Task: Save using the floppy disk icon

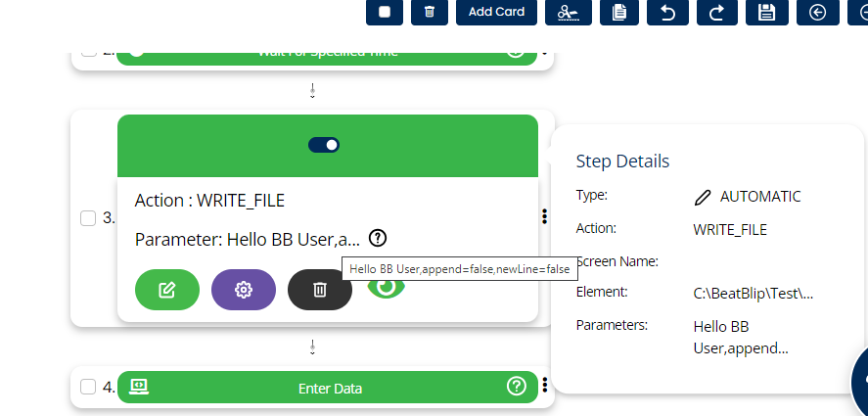Action: coord(766,12)
